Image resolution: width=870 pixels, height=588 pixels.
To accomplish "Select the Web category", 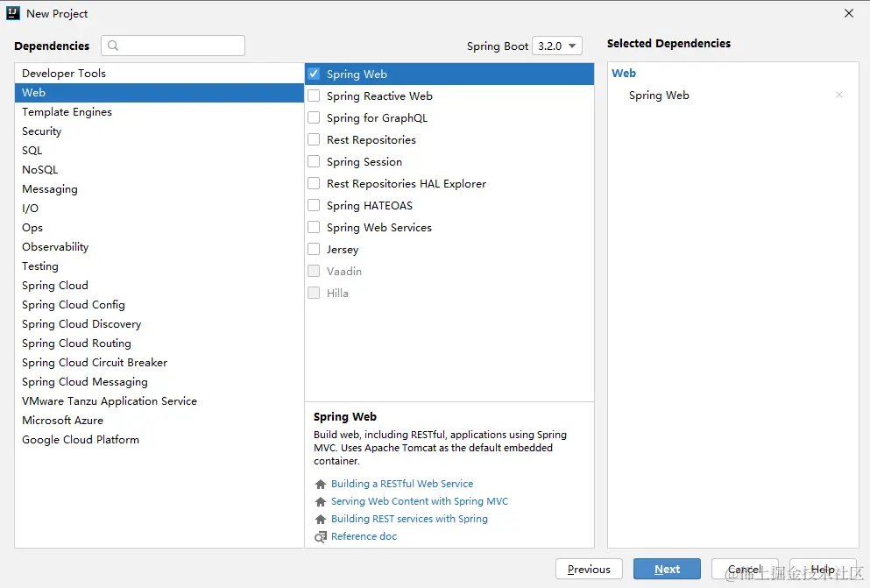I will coord(159,93).
